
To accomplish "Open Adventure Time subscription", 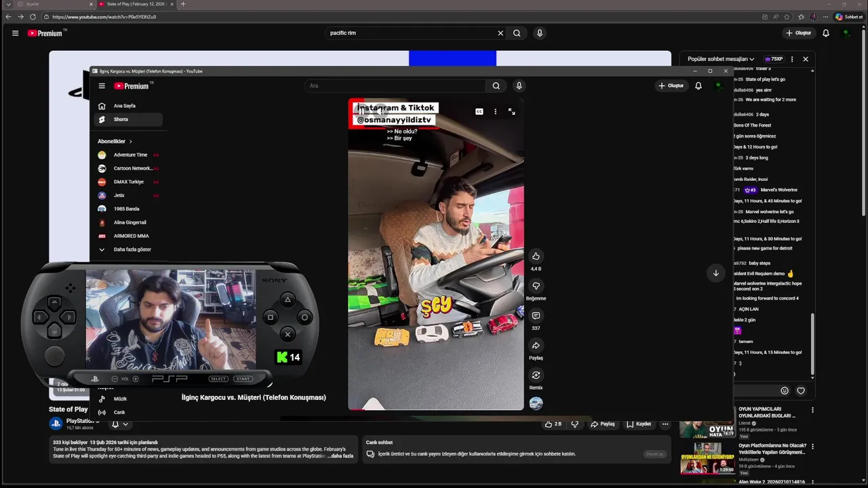I will point(129,155).
